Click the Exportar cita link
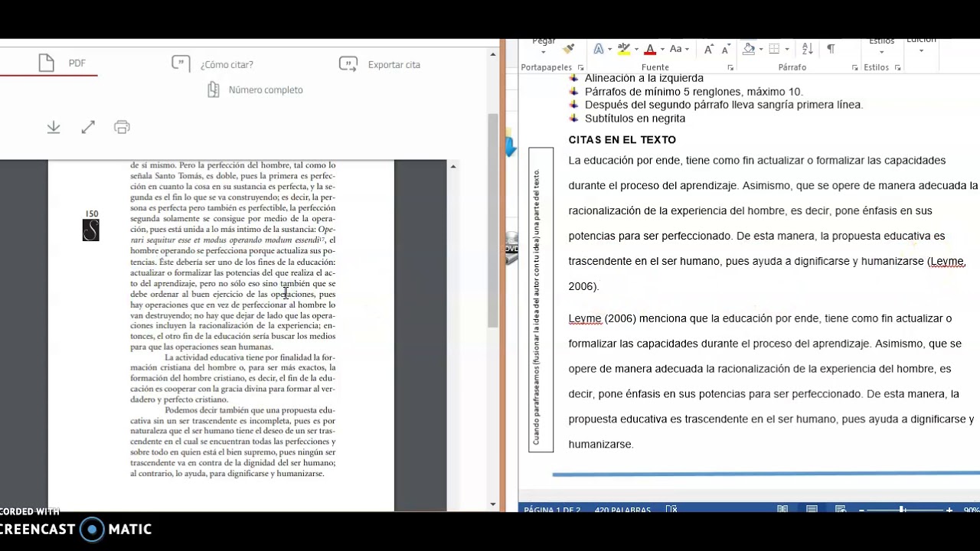The height and width of the screenshot is (551, 980). [x=394, y=65]
